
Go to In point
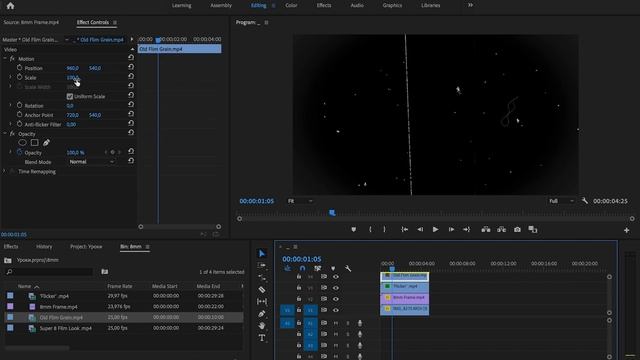click(404, 229)
